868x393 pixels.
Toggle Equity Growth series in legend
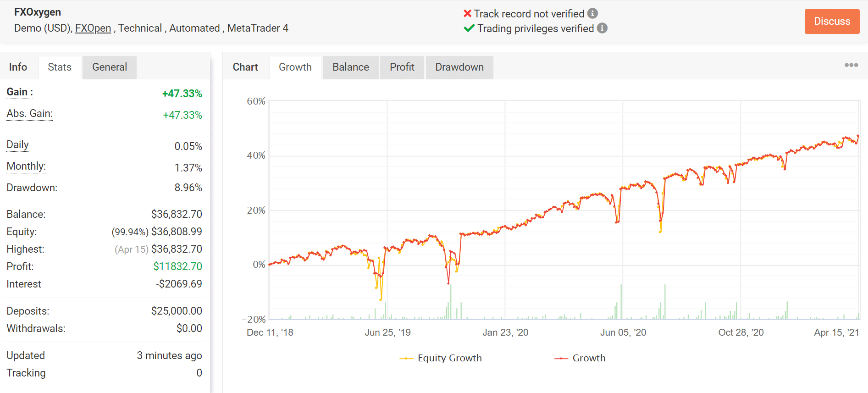tap(441, 358)
